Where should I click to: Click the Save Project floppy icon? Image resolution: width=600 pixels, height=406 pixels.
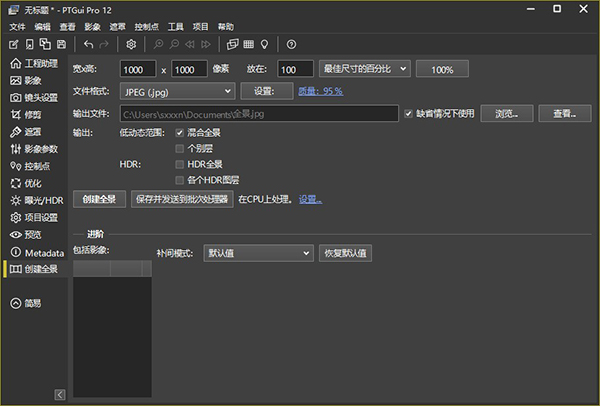pyautogui.click(x=61, y=44)
